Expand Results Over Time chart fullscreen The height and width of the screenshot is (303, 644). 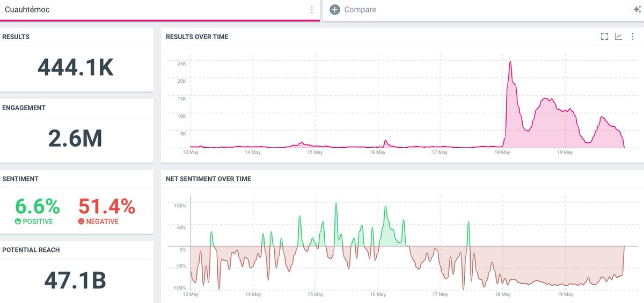(x=604, y=37)
